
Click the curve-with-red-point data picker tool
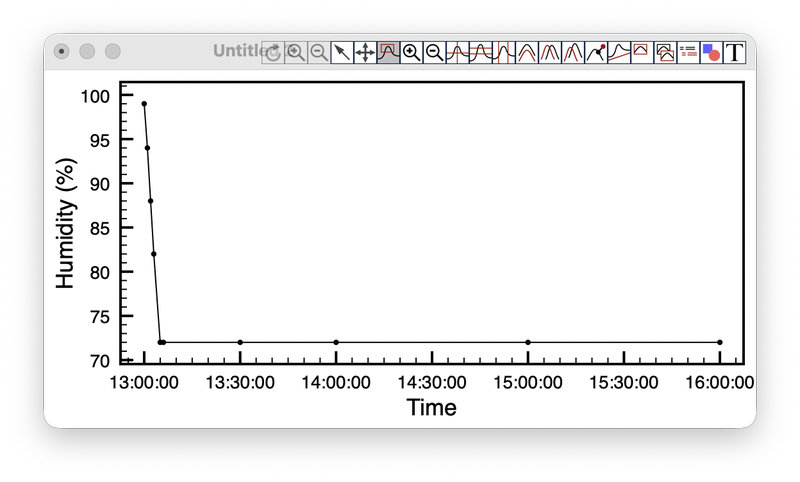596,52
